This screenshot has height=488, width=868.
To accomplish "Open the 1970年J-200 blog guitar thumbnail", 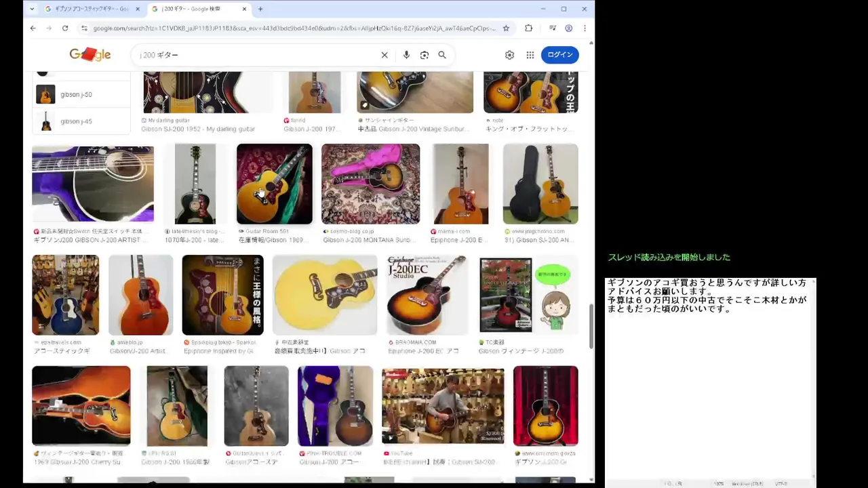I will pyautogui.click(x=195, y=184).
